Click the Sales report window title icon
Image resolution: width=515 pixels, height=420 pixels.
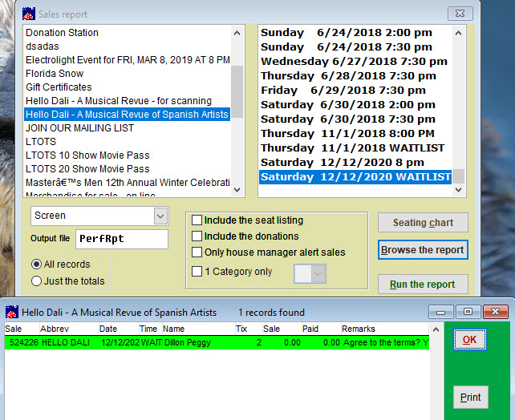click(x=27, y=14)
